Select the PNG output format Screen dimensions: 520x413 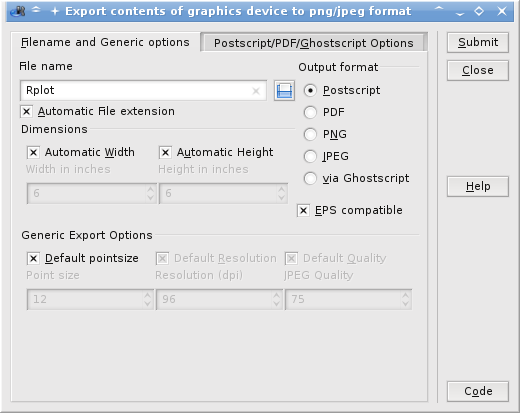[x=310, y=134]
